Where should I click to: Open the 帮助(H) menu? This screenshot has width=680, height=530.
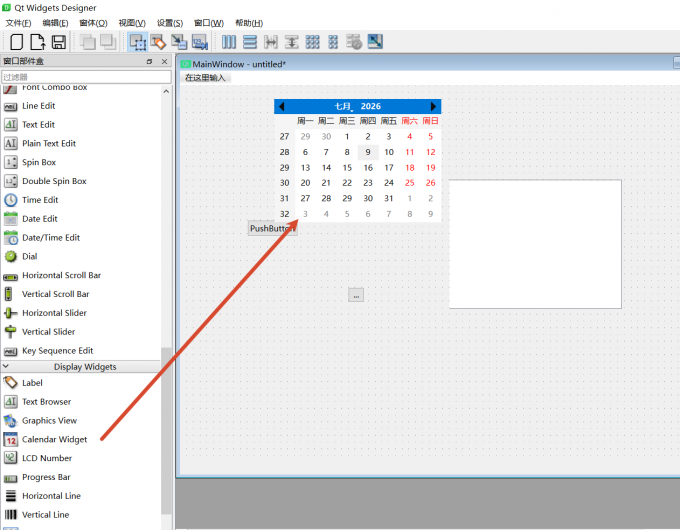249,23
